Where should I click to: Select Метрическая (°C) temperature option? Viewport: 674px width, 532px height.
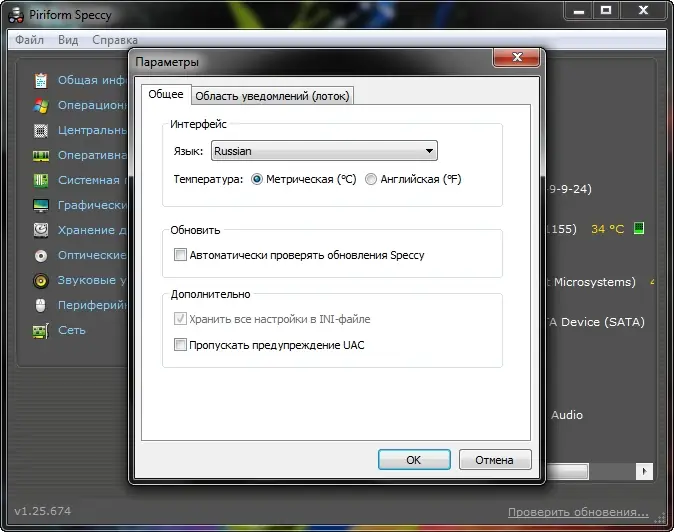click(x=304, y=179)
